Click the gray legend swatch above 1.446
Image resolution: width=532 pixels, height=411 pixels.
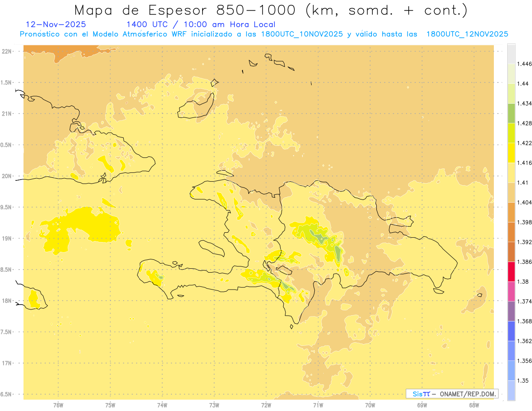click(x=511, y=54)
